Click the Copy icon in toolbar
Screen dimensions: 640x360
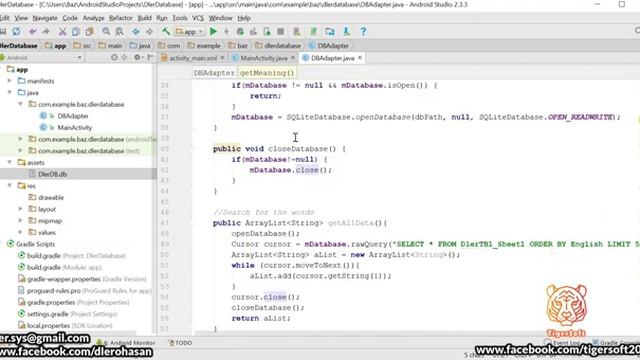(76, 31)
